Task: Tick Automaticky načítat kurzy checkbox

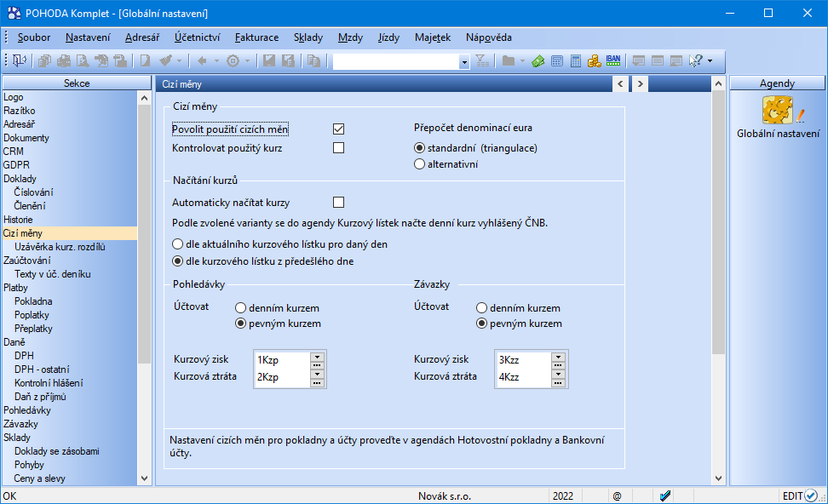Action: (338, 202)
